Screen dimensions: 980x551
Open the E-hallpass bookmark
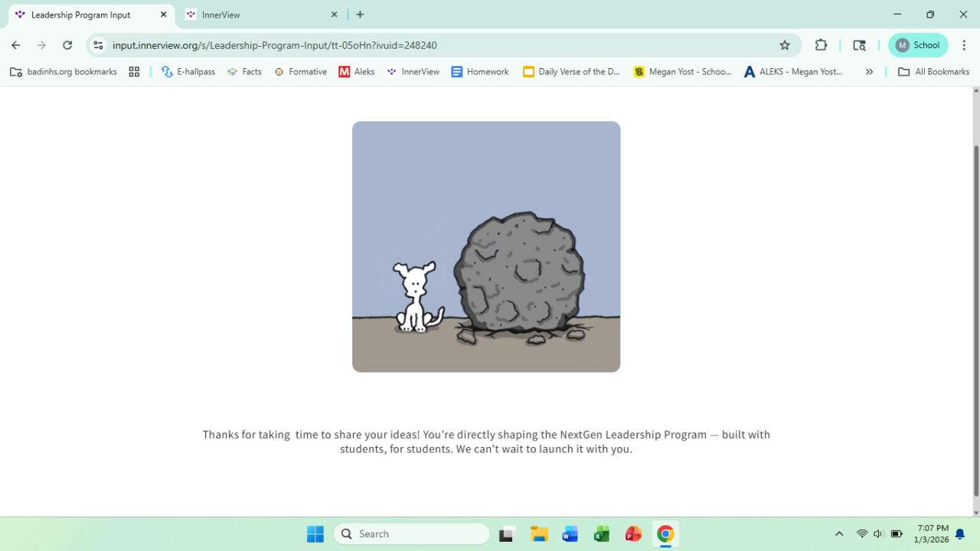(188, 72)
